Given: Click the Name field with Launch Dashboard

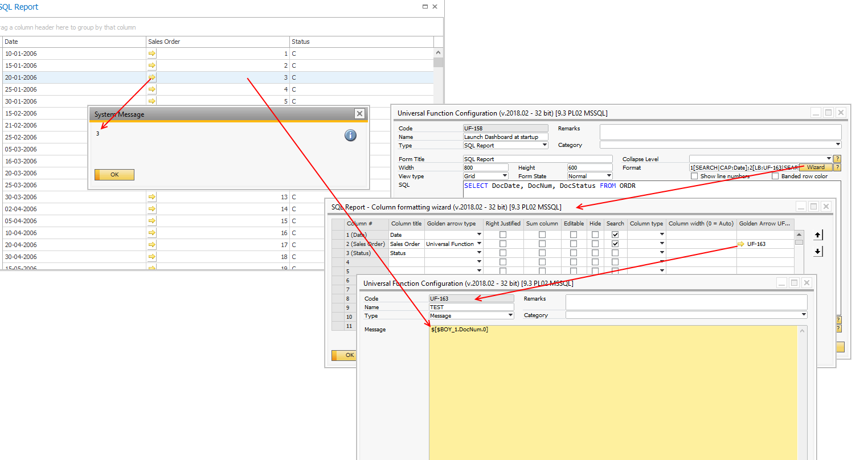Looking at the screenshot, I should (x=506, y=137).
